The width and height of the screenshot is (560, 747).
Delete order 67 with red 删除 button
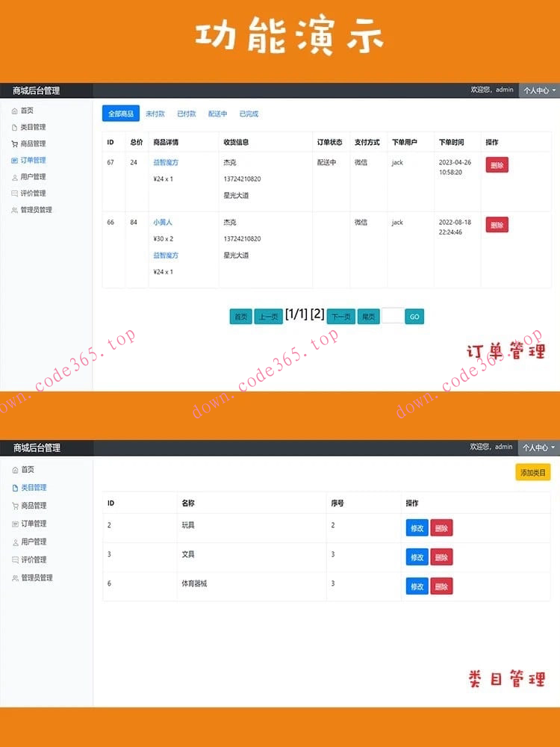click(x=497, y=165)
